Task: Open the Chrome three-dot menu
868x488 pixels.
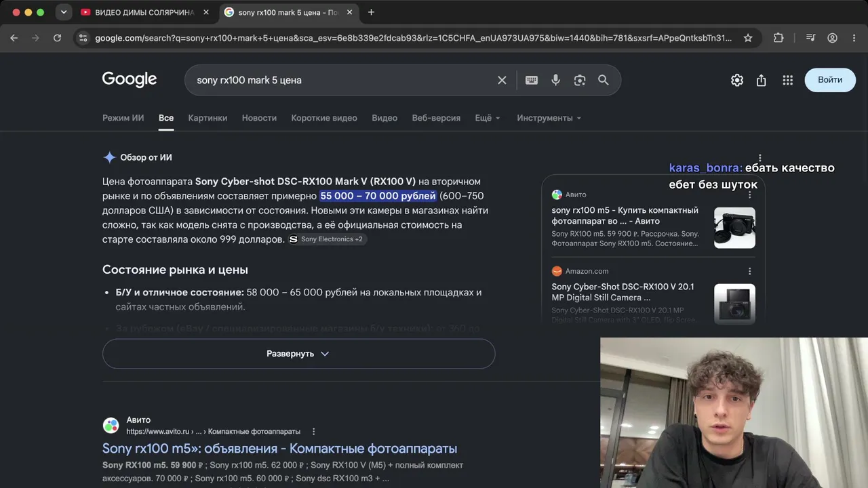Action: click(x=854, y=38)
